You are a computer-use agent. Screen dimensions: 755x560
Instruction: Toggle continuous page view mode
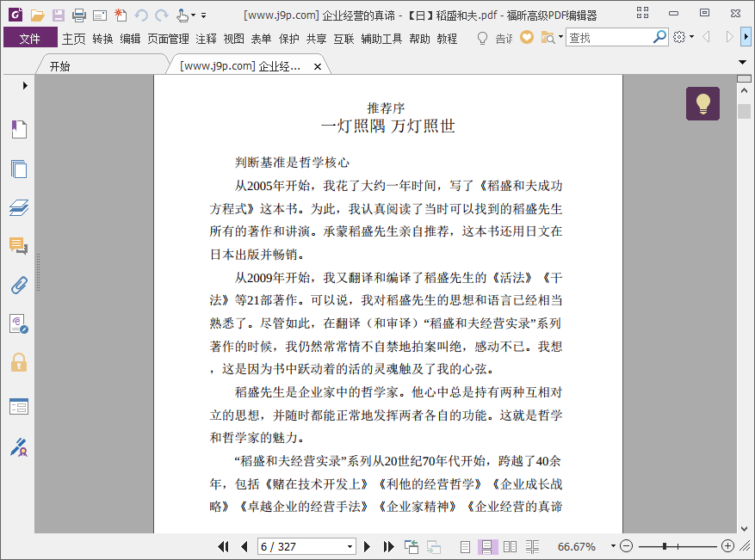[486, 546]
